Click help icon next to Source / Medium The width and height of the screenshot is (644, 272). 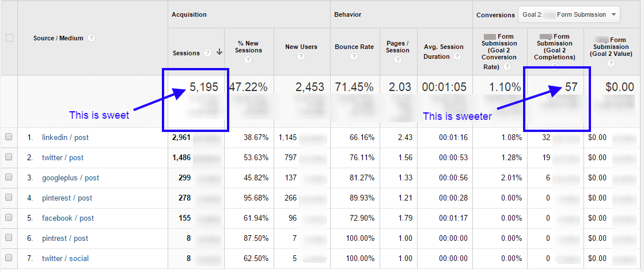click(x=92, y=38)
